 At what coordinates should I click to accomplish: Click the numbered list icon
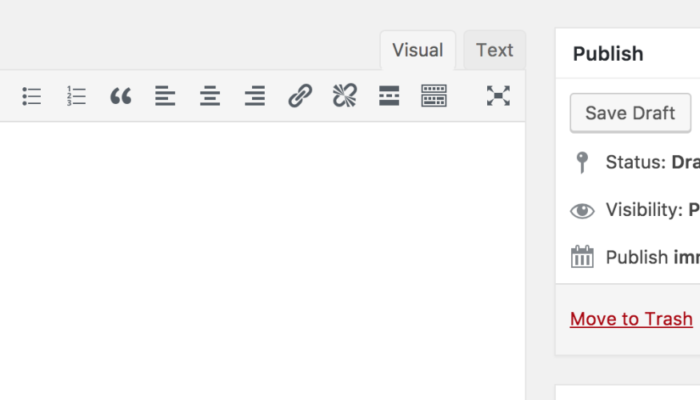pyautogui.click(x=76, y=96)
